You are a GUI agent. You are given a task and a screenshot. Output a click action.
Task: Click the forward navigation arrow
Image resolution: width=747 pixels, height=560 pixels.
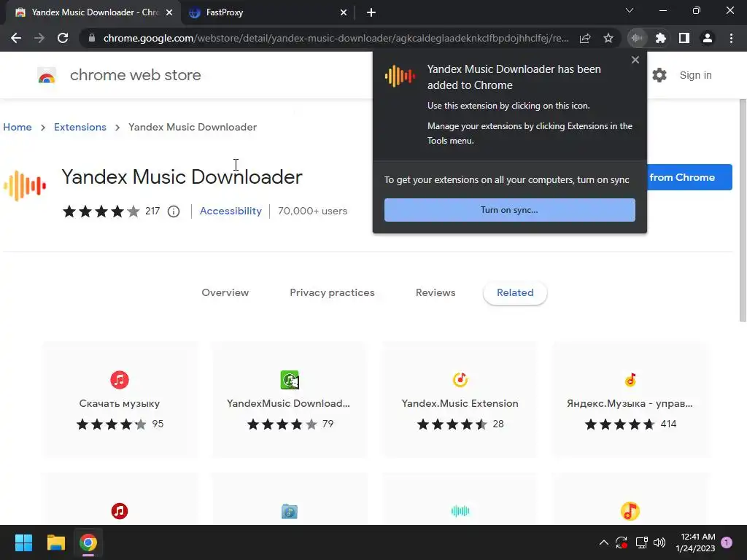tap(39, 38)
